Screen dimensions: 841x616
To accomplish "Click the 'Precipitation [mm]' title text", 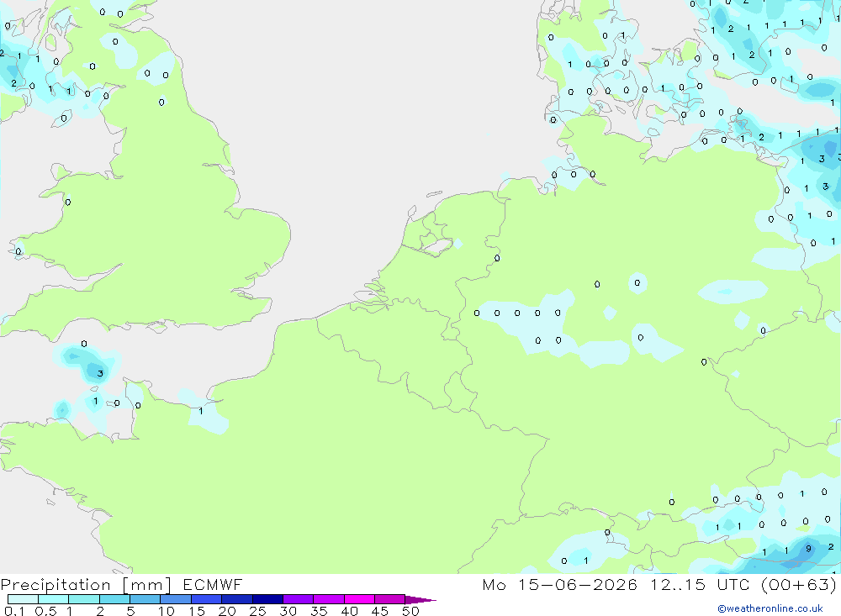I will 86,585.
